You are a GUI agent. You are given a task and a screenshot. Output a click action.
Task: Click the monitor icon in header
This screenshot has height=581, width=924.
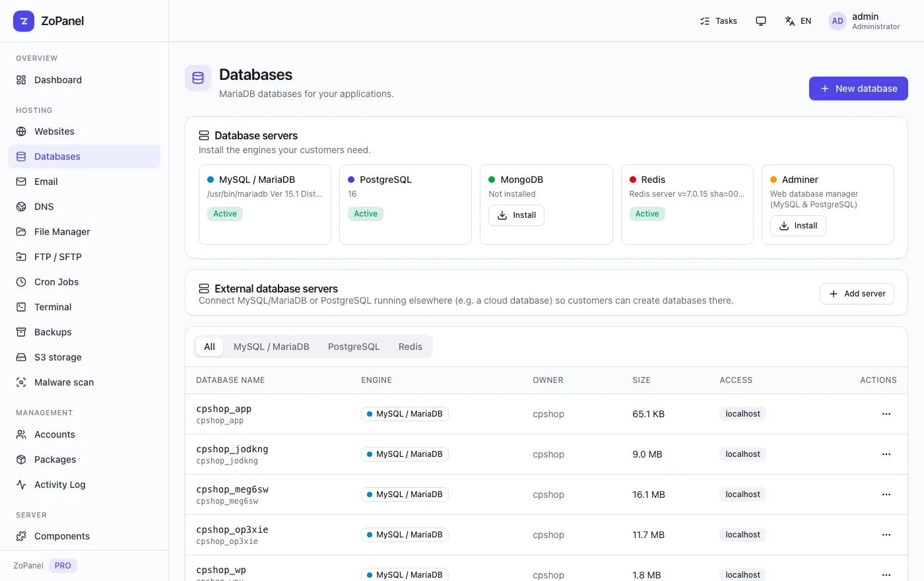(x=761, y=21)
